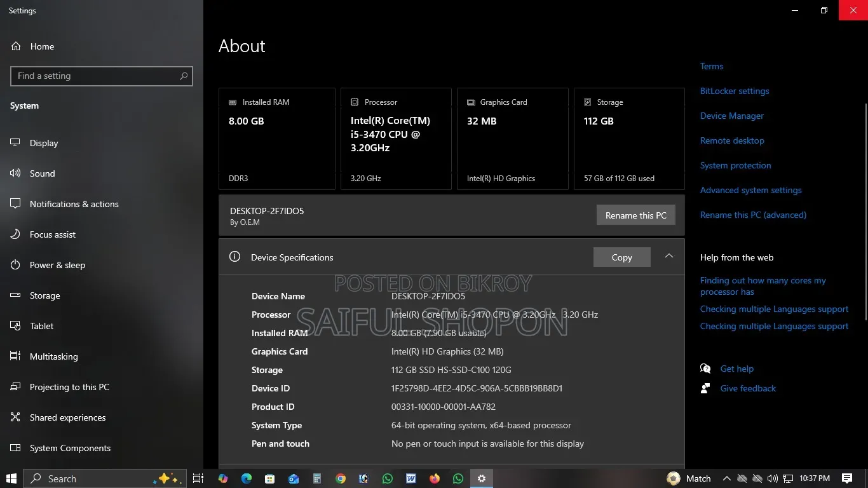Open Calculator from the taskbar
Viewport: 868px width, 488px height.
[x=316, y=478]
